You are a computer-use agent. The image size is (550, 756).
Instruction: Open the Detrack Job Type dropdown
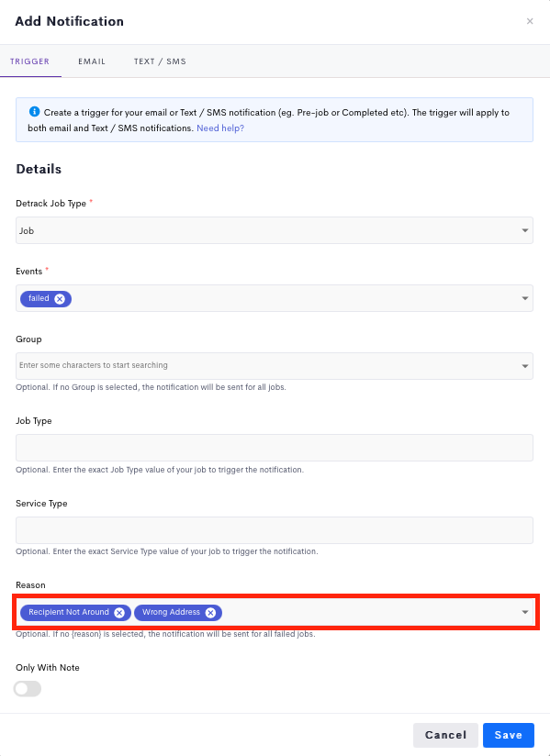[x=274, y=230]
